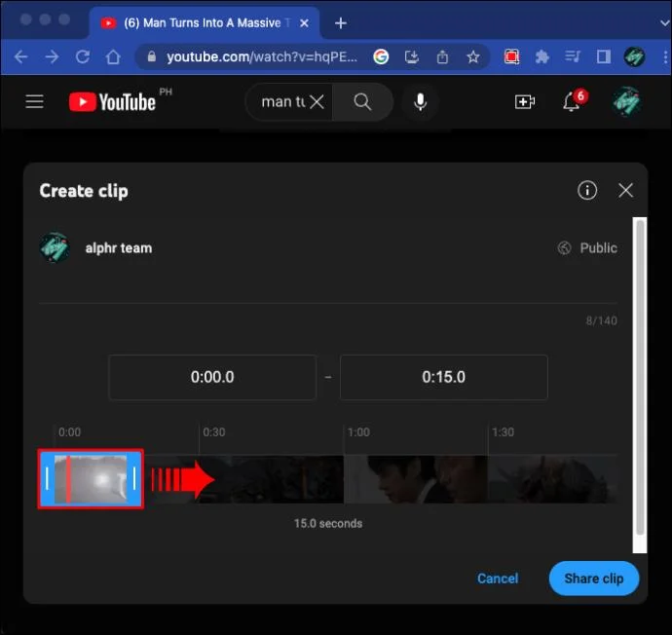Bookmark this page with the star
The width and height of the screenshot is (672, 635).
[x=473, y=56]
